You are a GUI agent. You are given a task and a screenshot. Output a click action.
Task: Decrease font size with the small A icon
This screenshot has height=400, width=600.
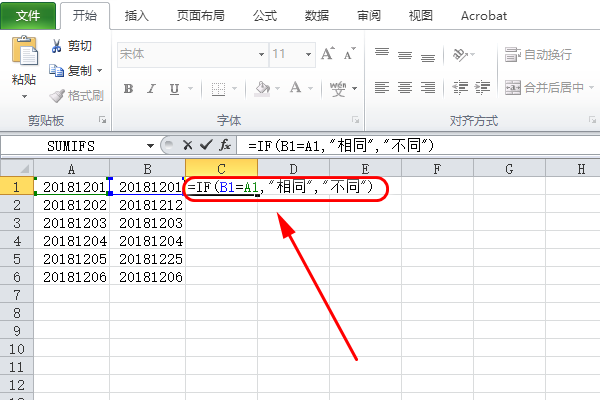pyautogui.click(x=349, y=54)
